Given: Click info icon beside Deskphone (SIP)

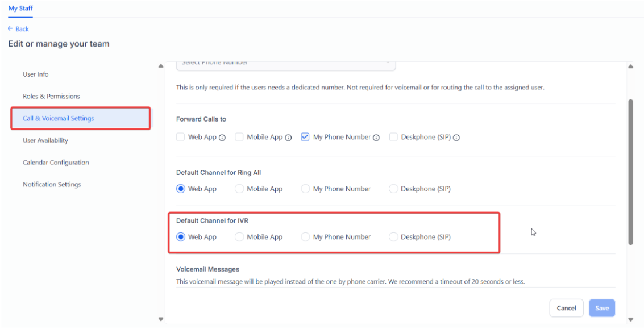Looking at the screenshot, I should [x=456, y=138].
